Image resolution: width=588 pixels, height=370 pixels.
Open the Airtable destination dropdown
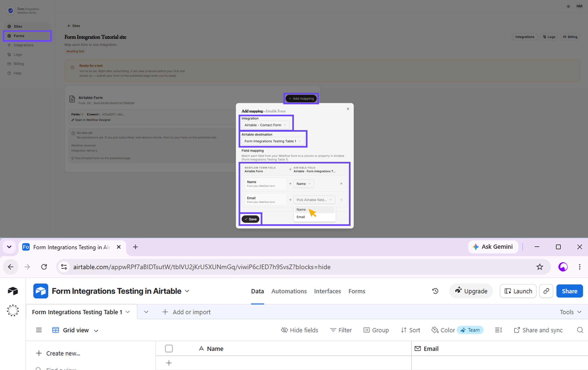(272, 141)
